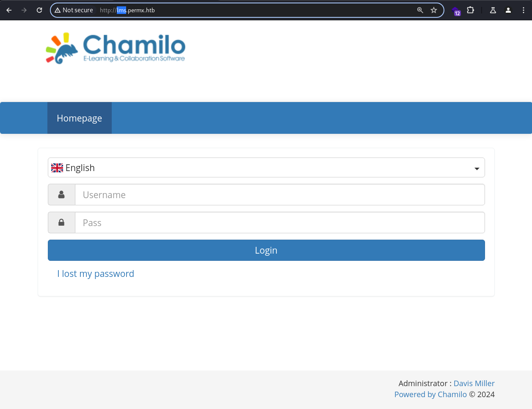Open the browser profile icon
Image resolution: width=532 pixels, height=409 pixels.
click(x=508, y=10)
